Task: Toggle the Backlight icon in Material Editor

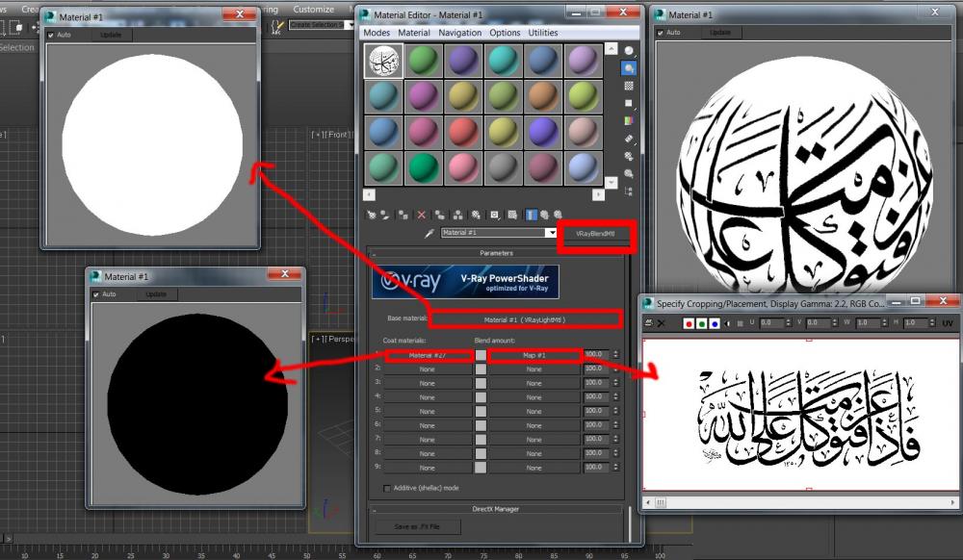Action: click(628, 68)
